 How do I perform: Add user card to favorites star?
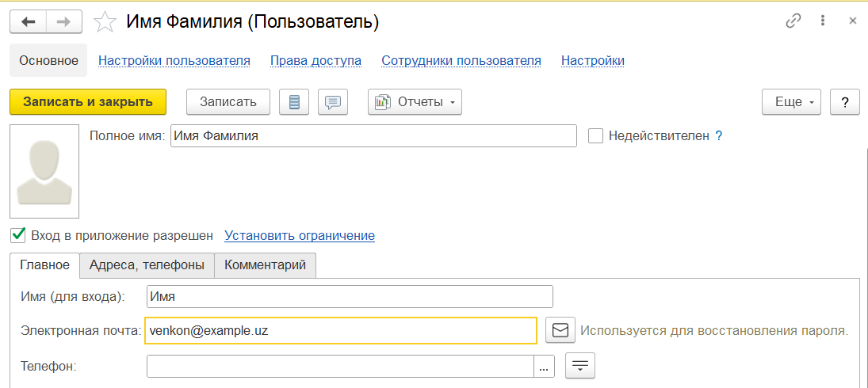(x=105, y=22)
